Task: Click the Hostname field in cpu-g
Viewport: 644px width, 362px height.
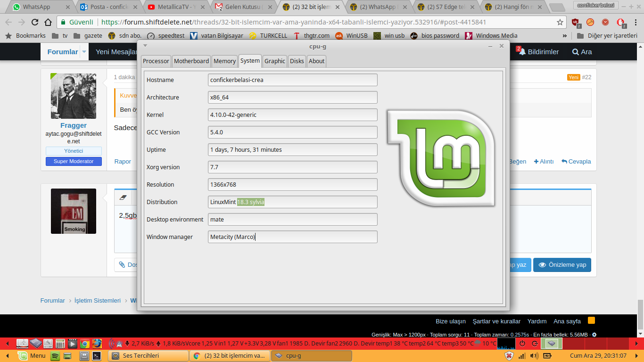Action: click(293, 80)
